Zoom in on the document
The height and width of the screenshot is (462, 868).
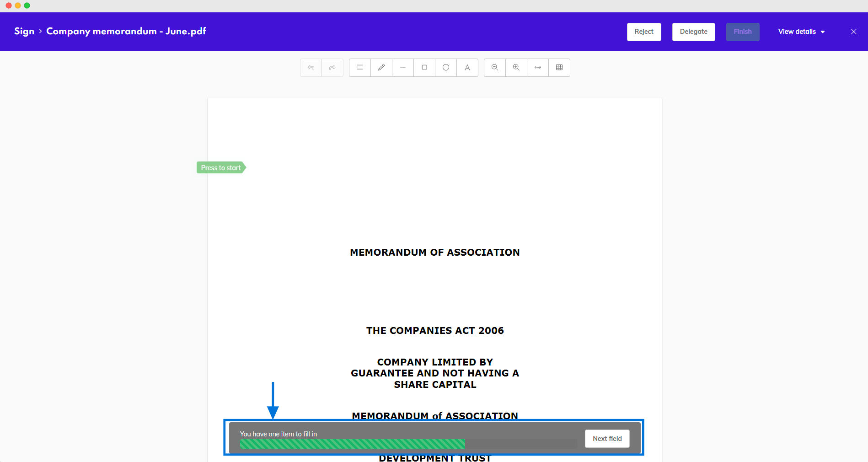click(516, 67)
